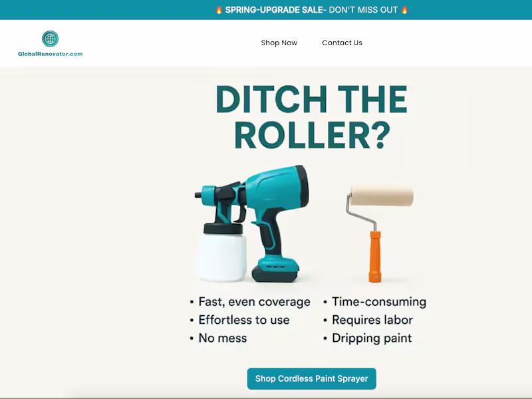
Task: Click the orange roller handle
Action: tap(375, 257)
